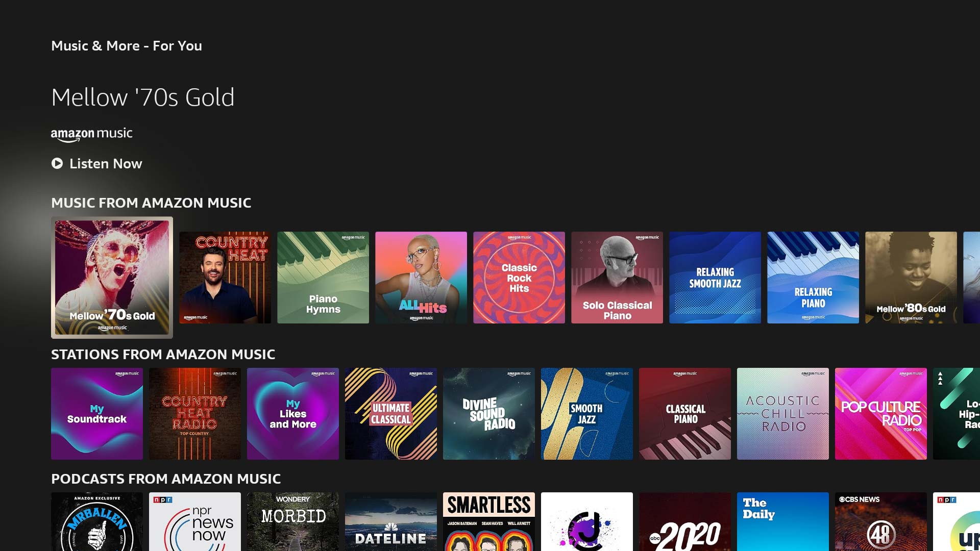The height and width of the screenshot is (551, 980).
Task: Choose the All Hits playlist tile
Action: [x=421, y=278]
